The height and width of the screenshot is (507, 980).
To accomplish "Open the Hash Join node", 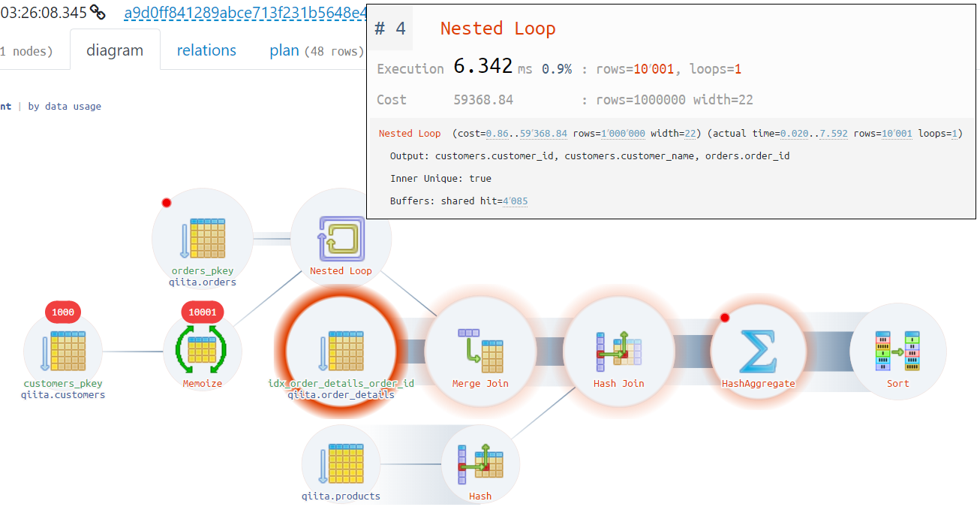I will (x=619, y=349).
